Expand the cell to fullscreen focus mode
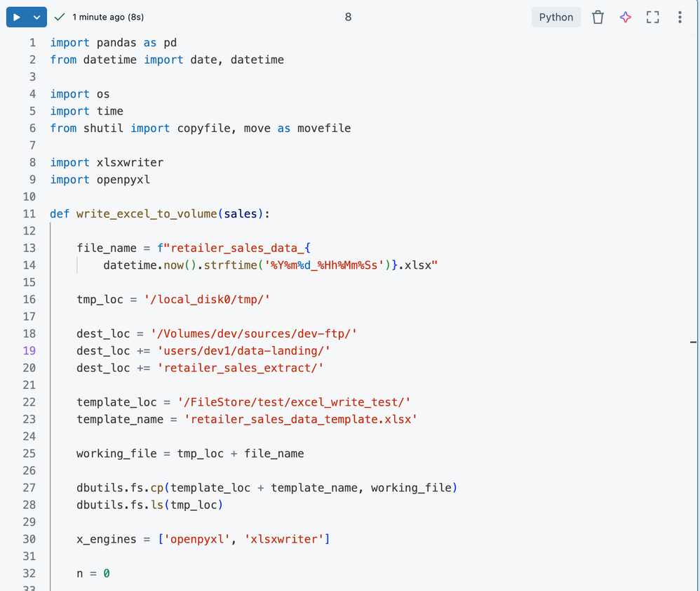 coord(652,17)
